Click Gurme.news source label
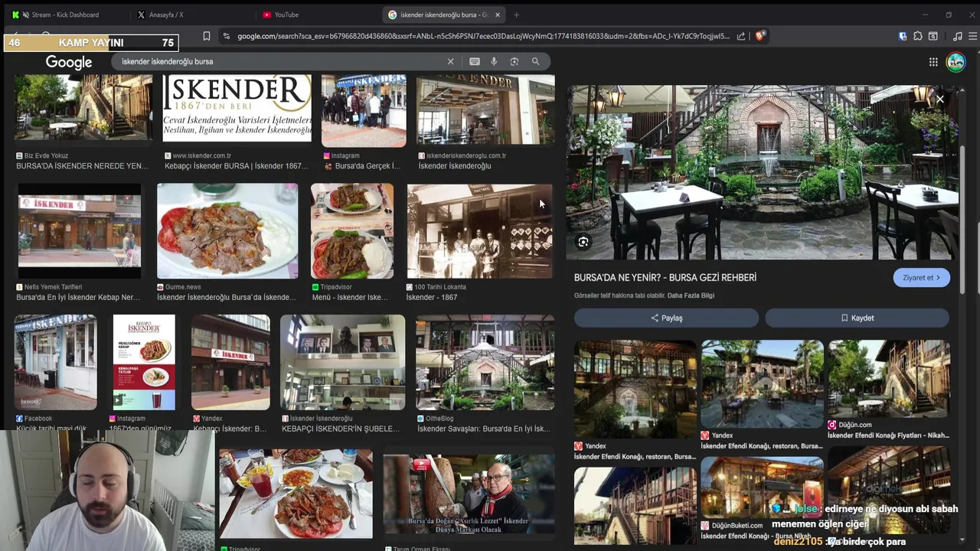Image resolution: width=980 pixels, height=551 pixels. click(185, 287)
